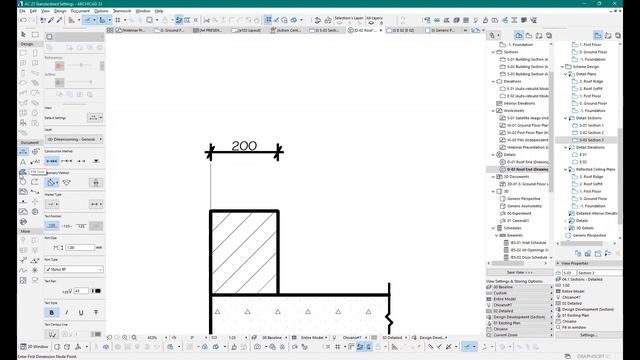Select the Marquee tool in toolbox
This screenshot has width=640, height=360.
tap(36, 35)
